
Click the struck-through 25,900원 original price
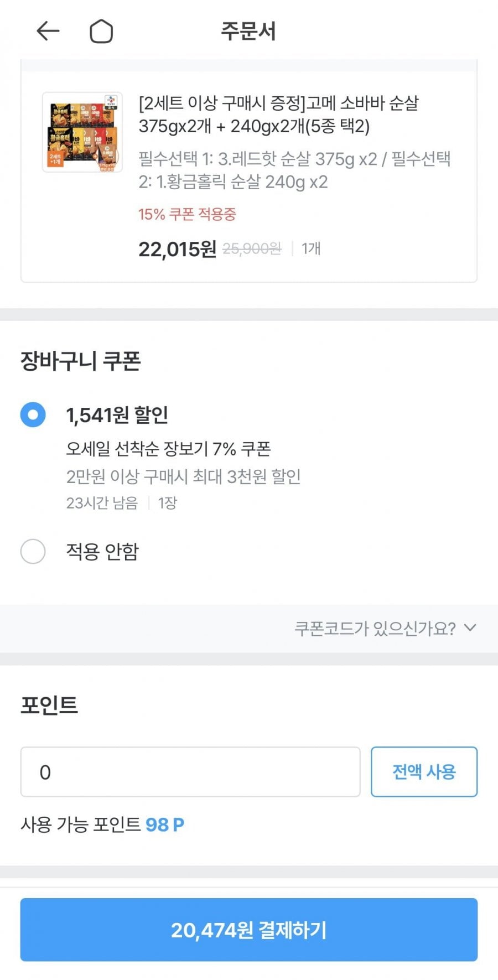click(x=252, y=249)
